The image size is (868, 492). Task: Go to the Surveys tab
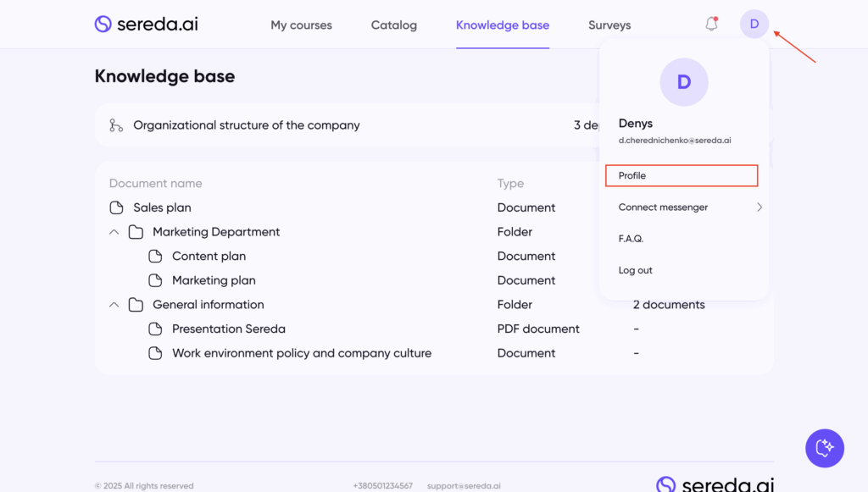[x=609, y=25]
